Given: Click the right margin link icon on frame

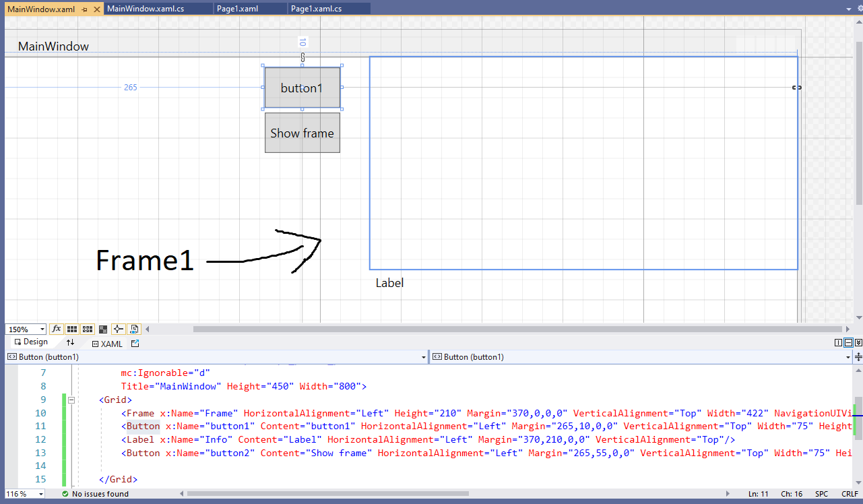Looking at the screenshot, I should point(797,87).
